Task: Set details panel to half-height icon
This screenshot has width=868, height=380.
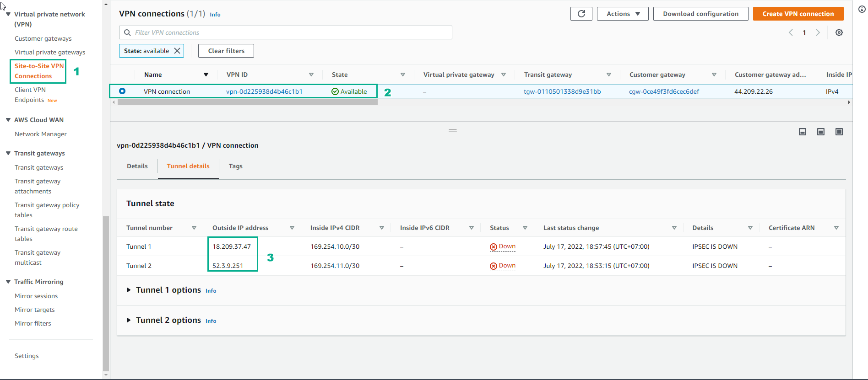Action: pyautogui.click(x=821, y=132)
